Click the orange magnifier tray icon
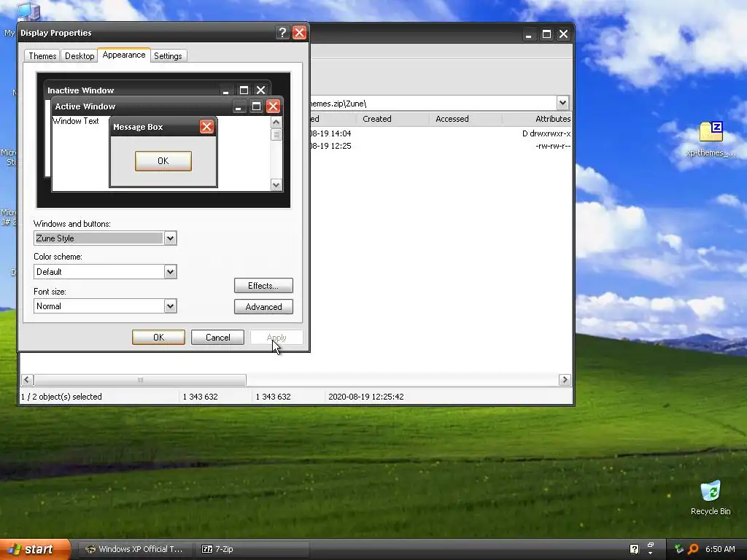Viewport: 747px width, 560px height. pos(693,549)
